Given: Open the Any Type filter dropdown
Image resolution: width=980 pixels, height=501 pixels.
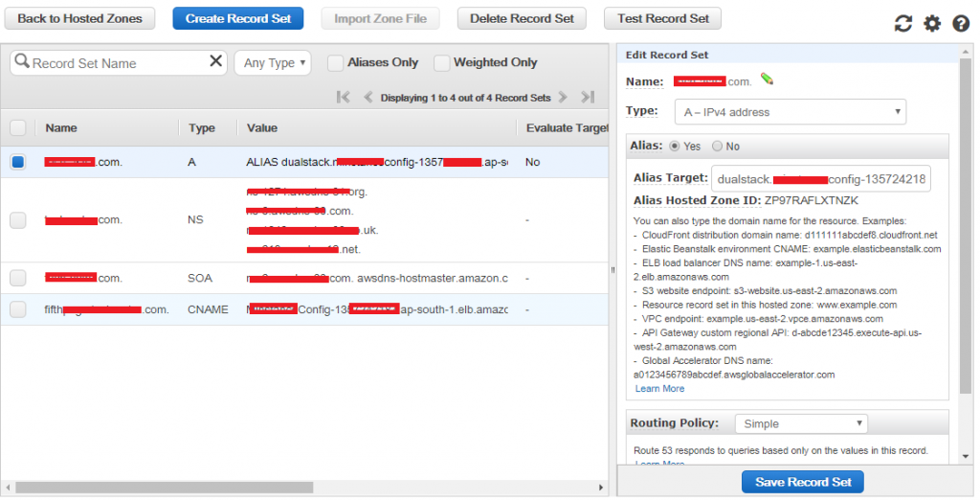Looking at the screenshot, I should (273, 62).
